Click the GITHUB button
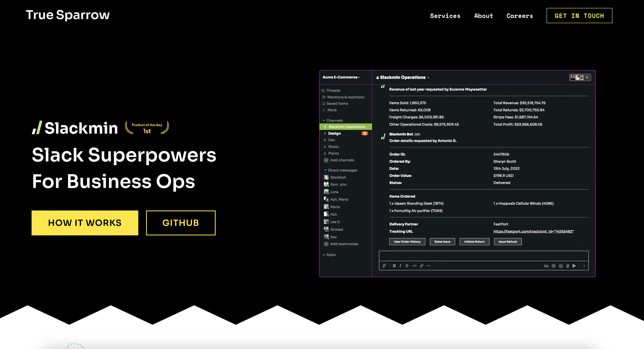Screen dimensions: 644x349 (181, 223)
